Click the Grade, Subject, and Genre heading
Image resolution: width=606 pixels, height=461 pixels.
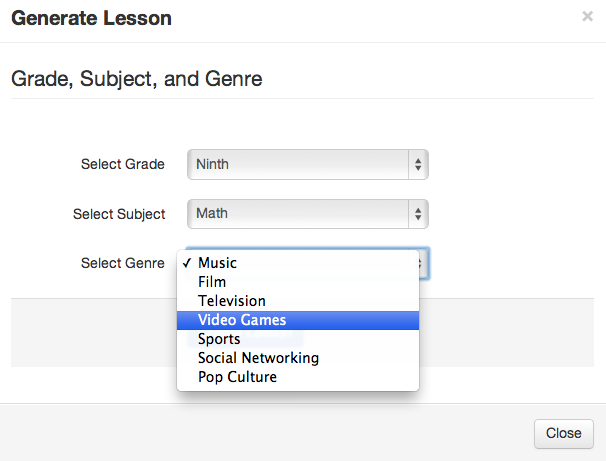137,78
